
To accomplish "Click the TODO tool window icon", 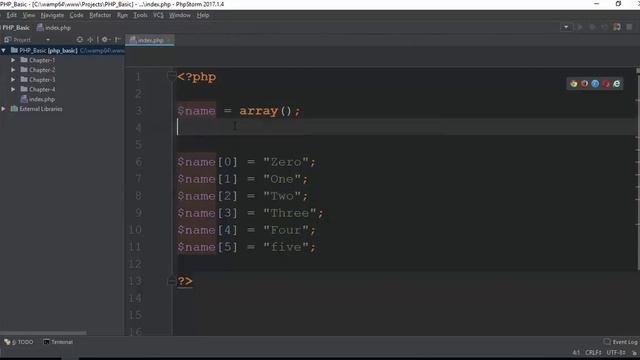I will (7, 342).
